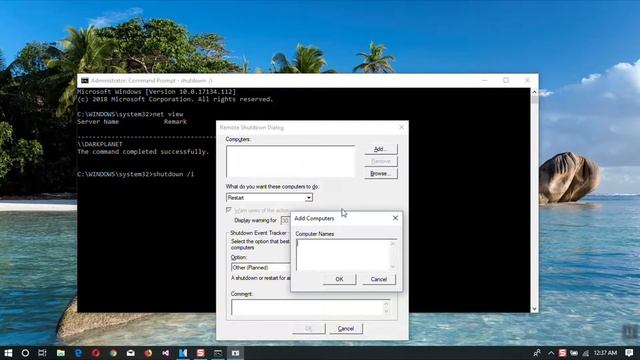
Task: Open People icon in system tray
Action: 537,353
